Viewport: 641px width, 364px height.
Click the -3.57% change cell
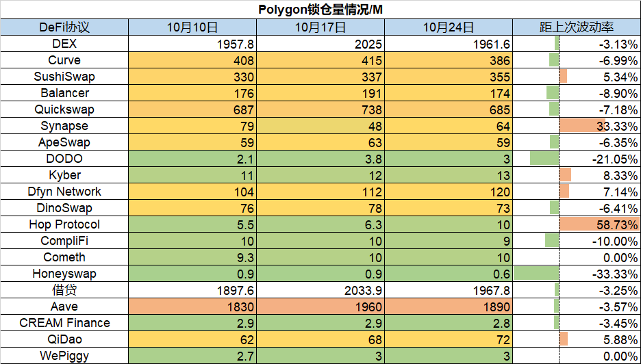[577, 307]
